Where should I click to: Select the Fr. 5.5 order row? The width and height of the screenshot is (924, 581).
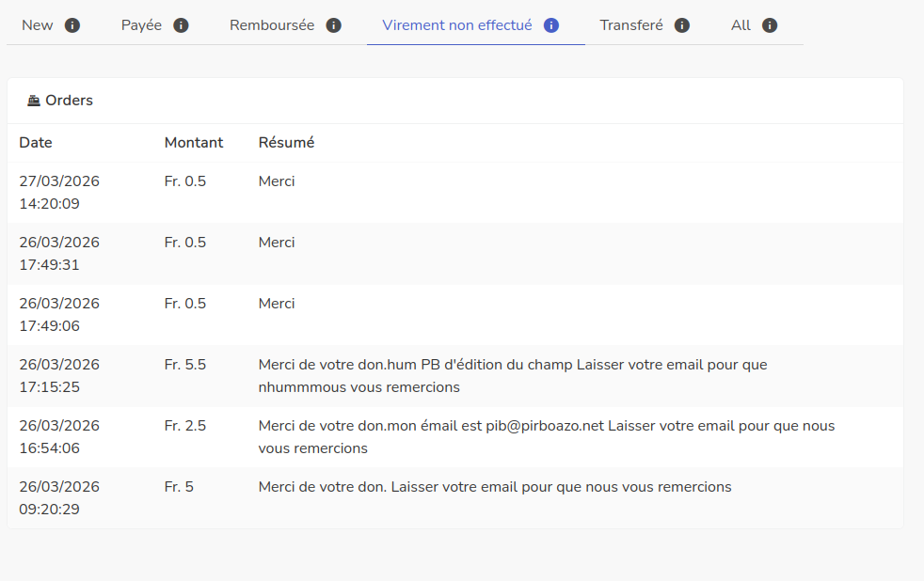point(185,365)
